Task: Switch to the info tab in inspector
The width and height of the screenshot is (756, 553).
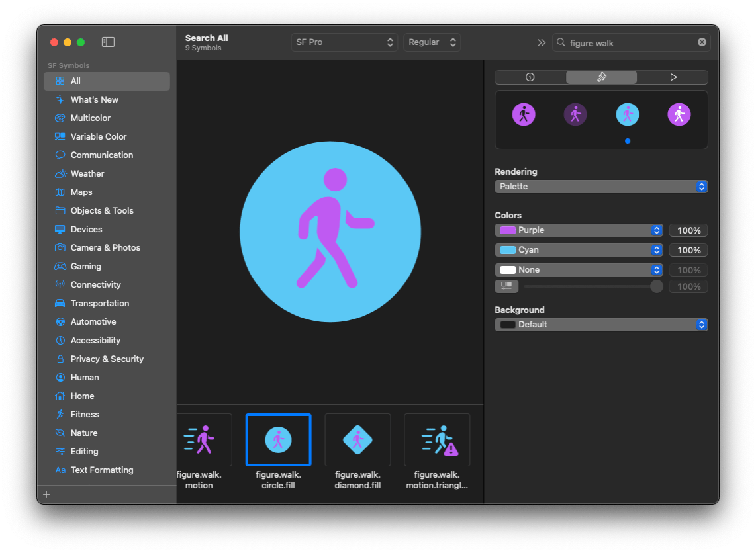Action: click(x=530, y=77)
